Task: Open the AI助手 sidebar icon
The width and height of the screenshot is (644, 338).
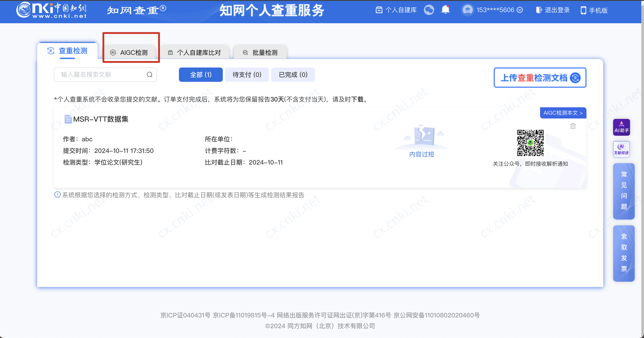Action: pyautogui.click(x=621, y=127)
